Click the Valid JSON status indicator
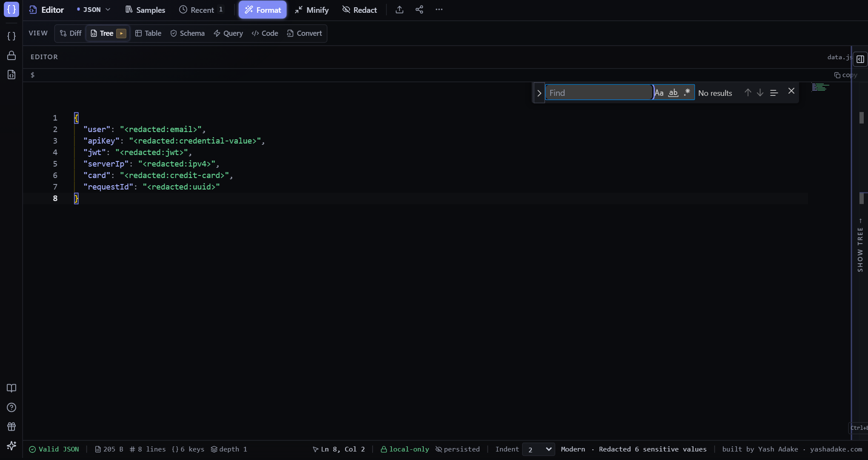Viewport: 868px width, 460px height. click(x=54, y=449)
